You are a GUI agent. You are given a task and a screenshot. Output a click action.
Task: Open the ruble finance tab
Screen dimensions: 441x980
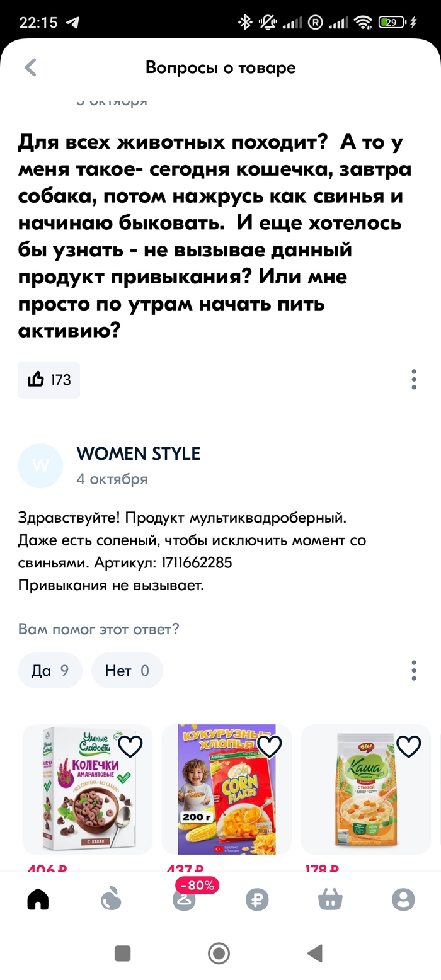pyautogui.click(x=257, y=899)
